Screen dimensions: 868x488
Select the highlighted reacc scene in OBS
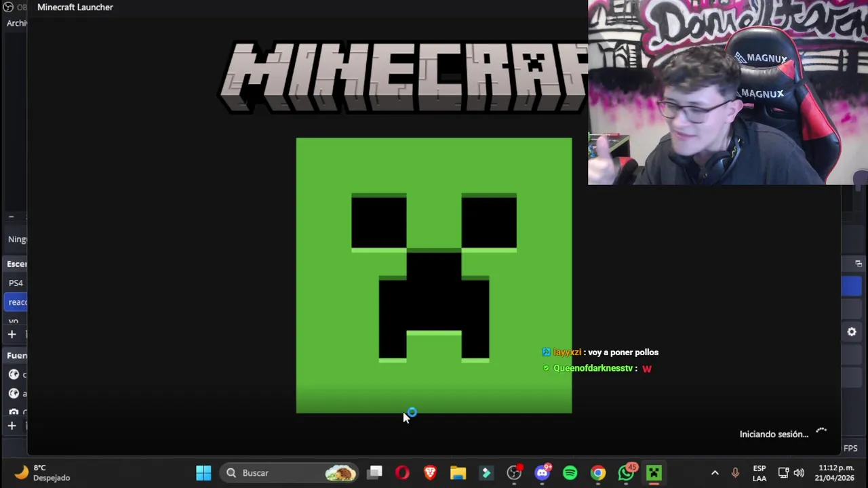tap(16, 302)
